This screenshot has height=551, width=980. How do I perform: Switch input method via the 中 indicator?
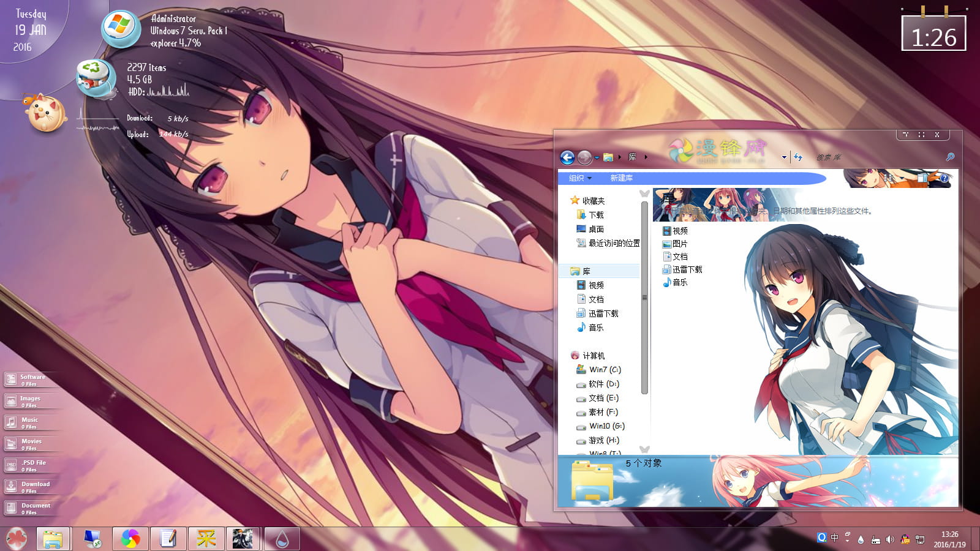pos(835,538)
